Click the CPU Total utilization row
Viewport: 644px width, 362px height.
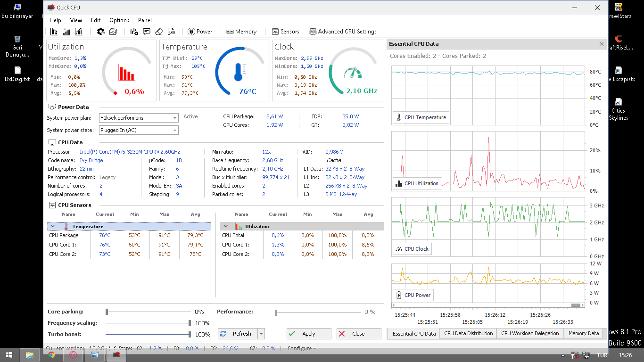[302, 235]
